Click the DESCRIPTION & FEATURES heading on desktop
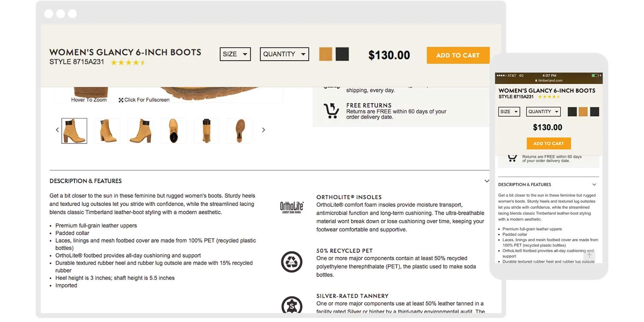The width and height of the screenshot is (644, 322). (x=85, y=181)
